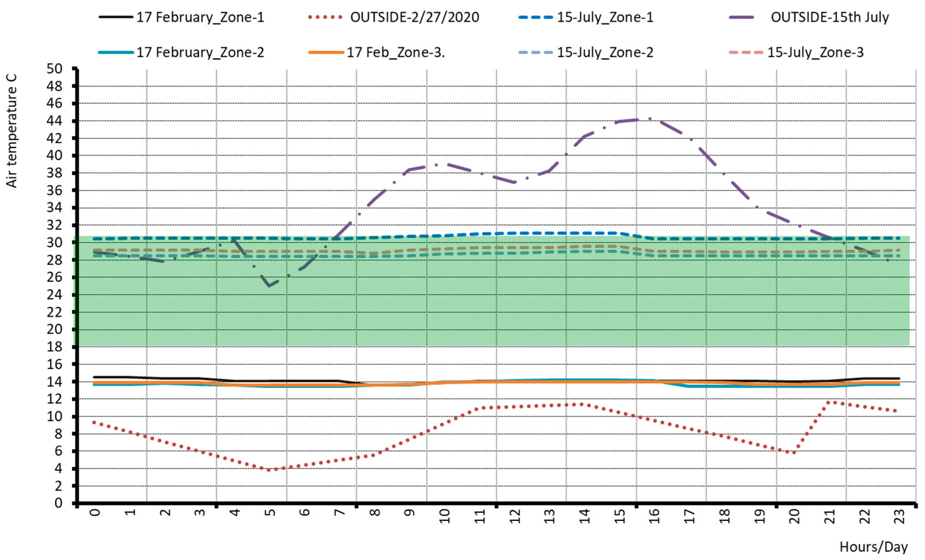
Task: Click the 17 Feb_Zone-3. legend label
Action: pos(395,52)
